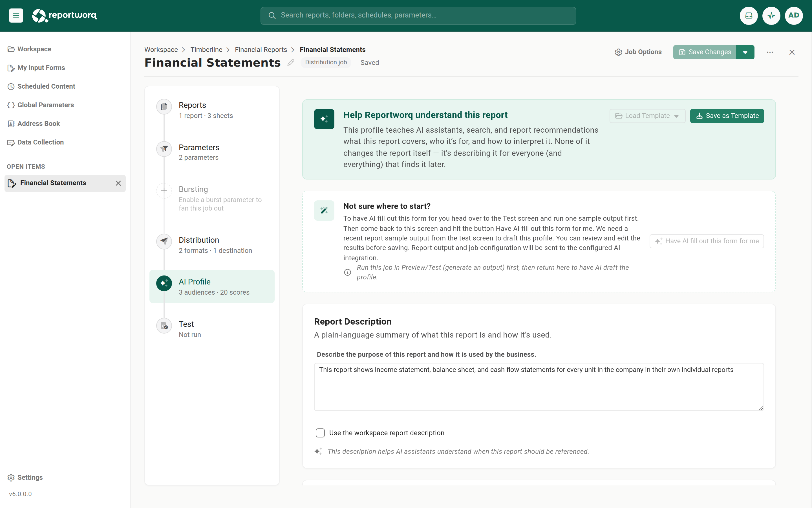Click the sparkle icon in help banner
This screenshot has width=812, height=508.
324,119
